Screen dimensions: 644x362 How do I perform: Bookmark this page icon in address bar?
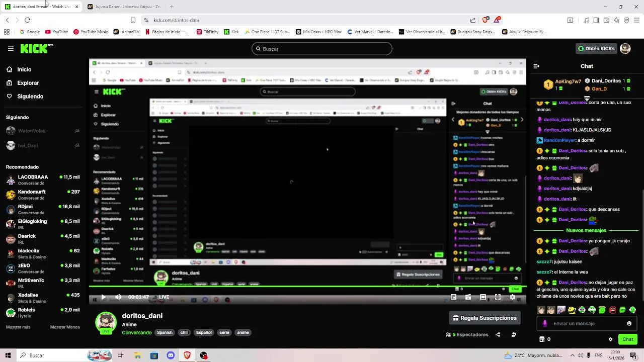click(x=133, y=20)
